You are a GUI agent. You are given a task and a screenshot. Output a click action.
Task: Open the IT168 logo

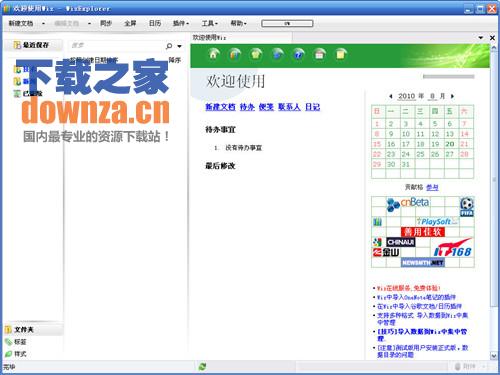tap(453, 248)
